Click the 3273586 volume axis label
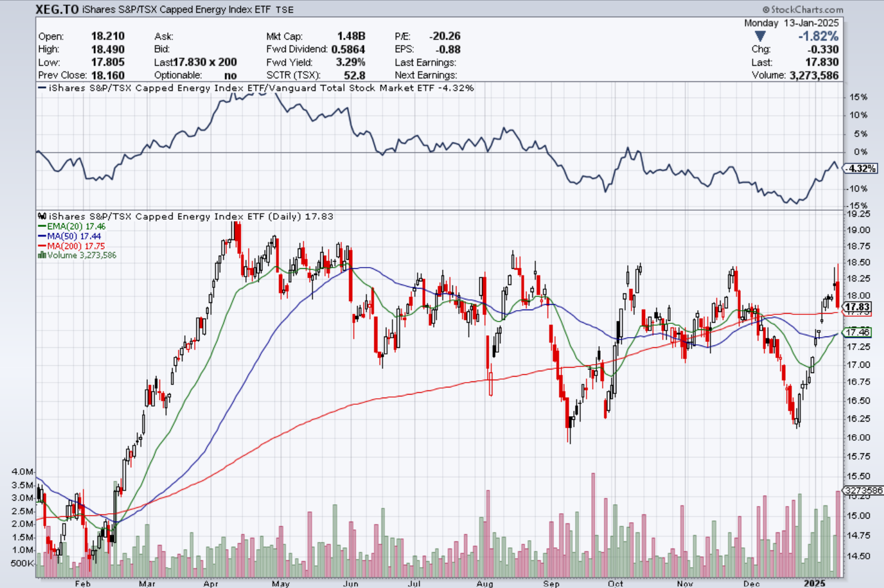Image resolution: width=884 pixels, height=588 pixels. click(x=862, y=490)
